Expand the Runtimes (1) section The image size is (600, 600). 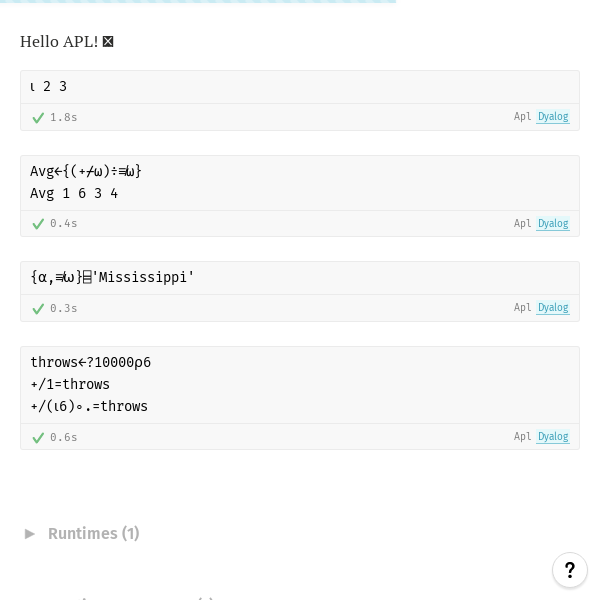pyautogui.click(x=93, y=533)
